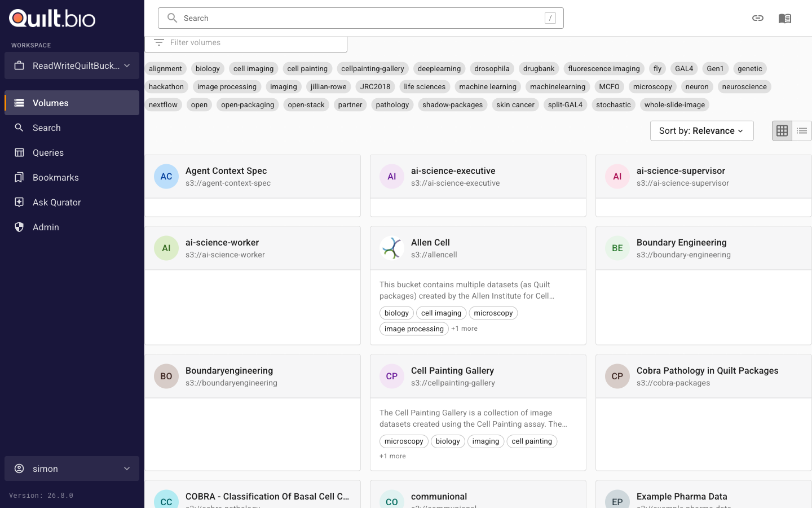Click the Quilt.bio logo

click(x=52, y=18)
